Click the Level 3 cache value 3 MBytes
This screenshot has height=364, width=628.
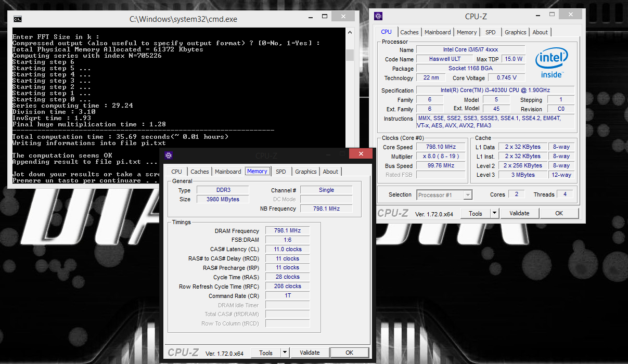tap(522, 175)
